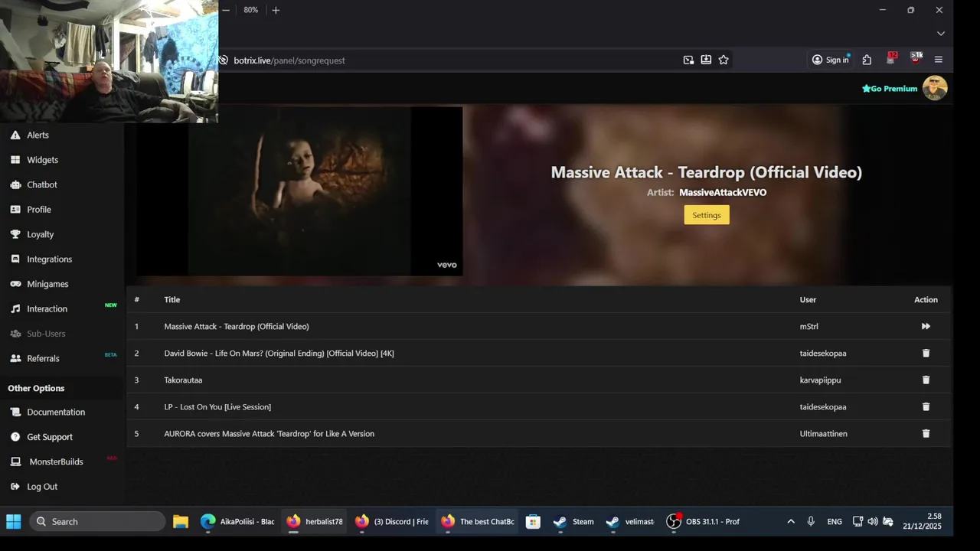980x551 pixels.
Task: Expand the tab list chevron
Action: [941, 34]
